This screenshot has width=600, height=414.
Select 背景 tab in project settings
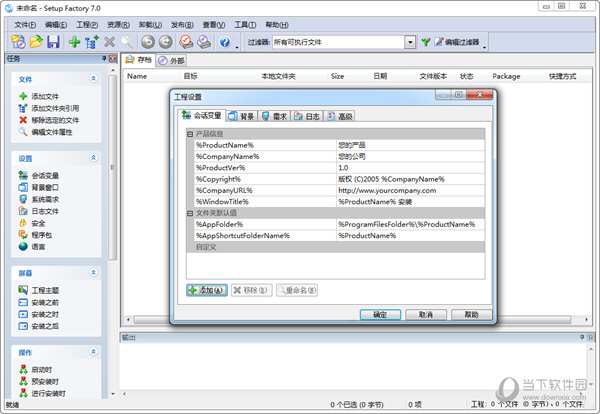pos(242,116)
